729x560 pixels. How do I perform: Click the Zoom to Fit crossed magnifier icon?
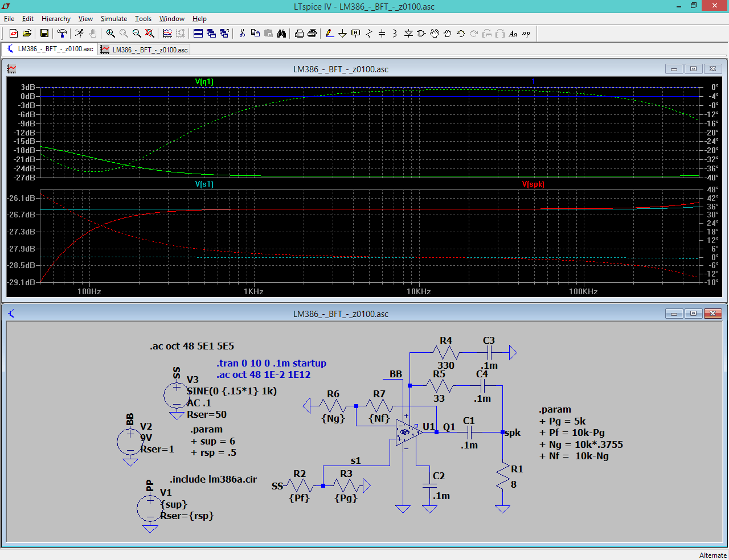coord(150,34)
